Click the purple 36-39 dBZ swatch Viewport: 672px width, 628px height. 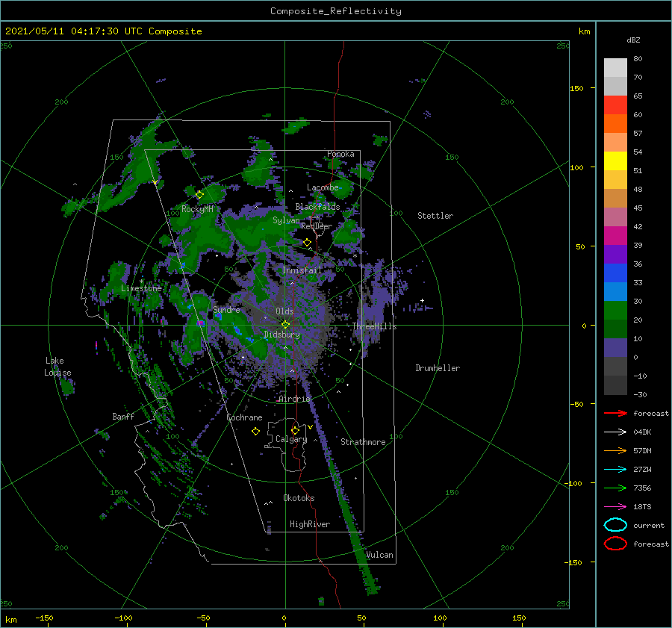click(x=615, y=255)
